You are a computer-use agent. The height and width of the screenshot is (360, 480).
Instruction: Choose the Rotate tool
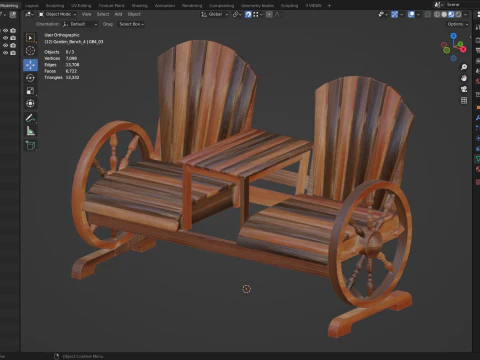click(x=30, y=78)
